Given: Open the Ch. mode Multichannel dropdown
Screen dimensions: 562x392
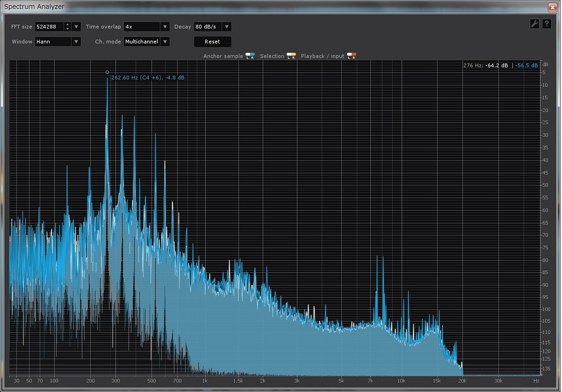Looking at the screenshot, I should pos(147,42).
